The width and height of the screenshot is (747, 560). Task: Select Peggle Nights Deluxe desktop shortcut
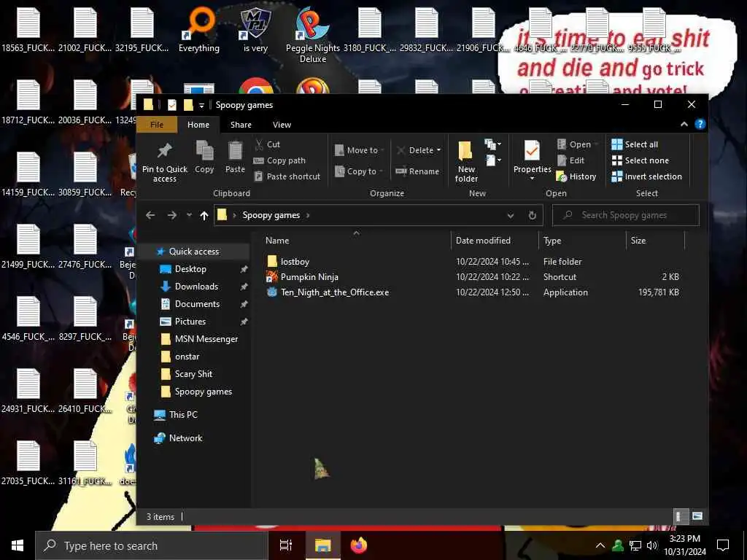(312, 34)
